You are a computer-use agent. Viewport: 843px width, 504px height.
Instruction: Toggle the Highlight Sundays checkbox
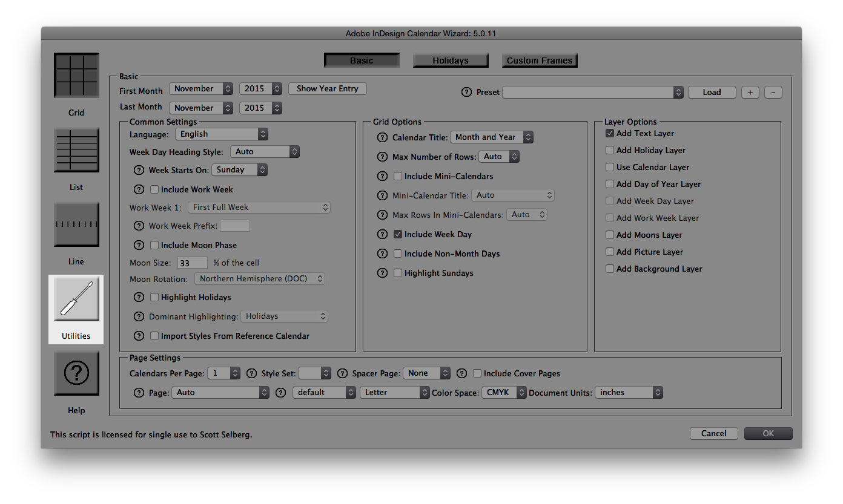click(x=398, y=273)
